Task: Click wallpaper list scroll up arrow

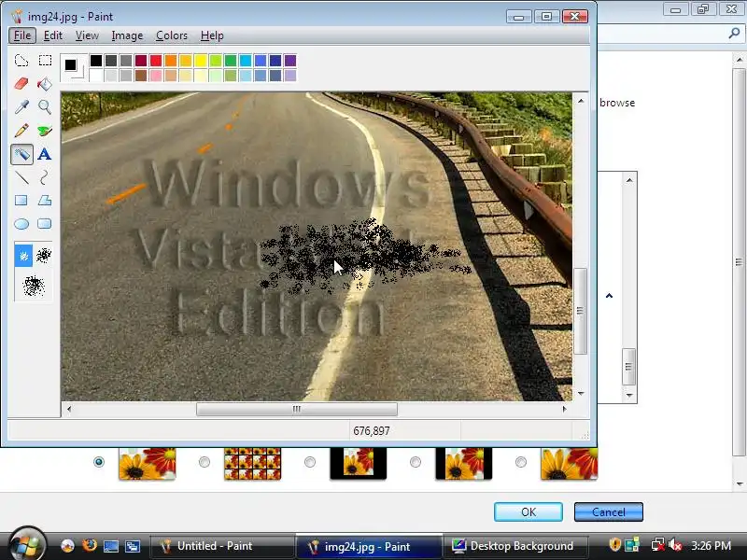Action: [x=629, y=180]
